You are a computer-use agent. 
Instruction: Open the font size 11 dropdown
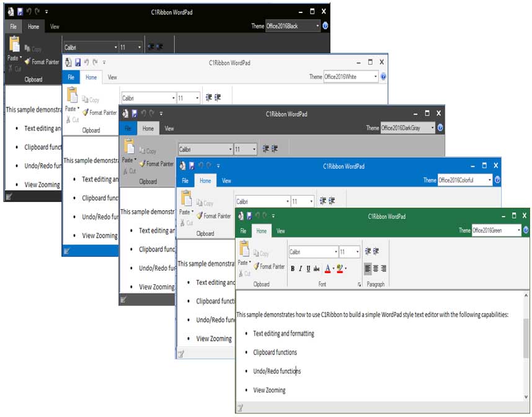click(x=357, y=252)
